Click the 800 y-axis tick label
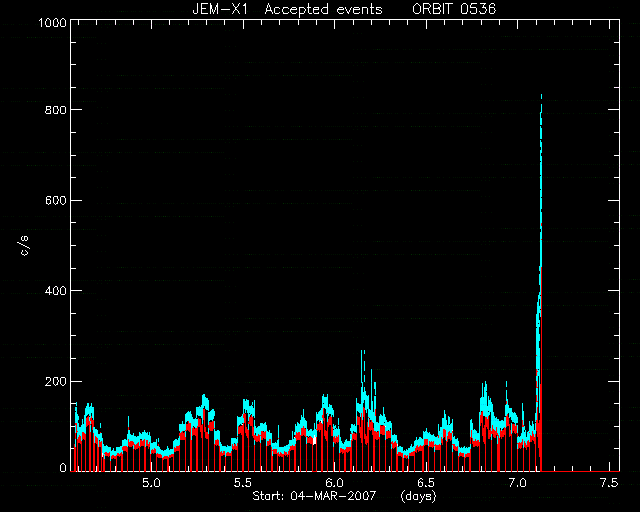This screenshot has width=640, height=512. point(56,109)
